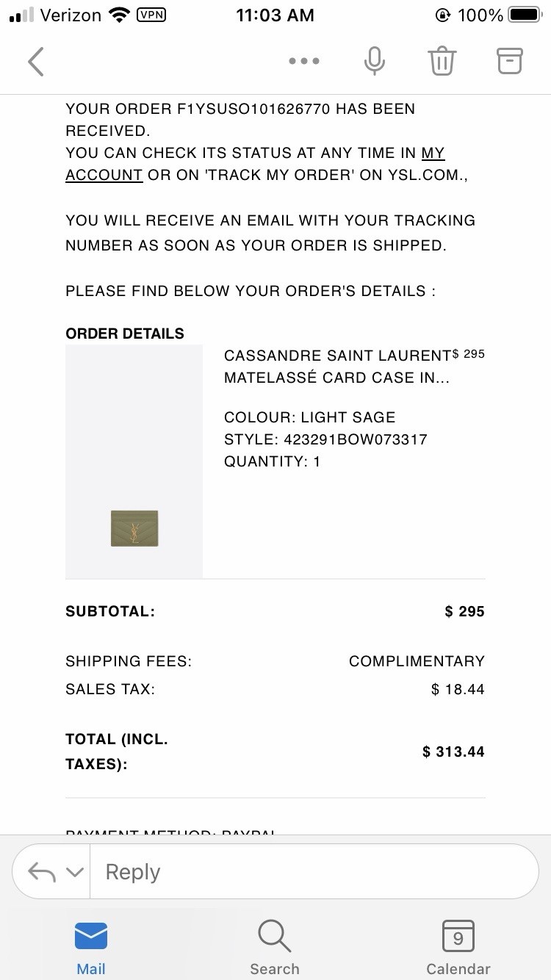Tap the order number F1YSUSO101626770
551x980 pixels.
(x=254, y=109)
